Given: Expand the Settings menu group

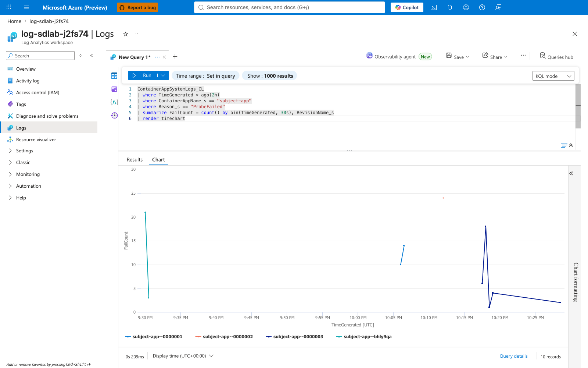Looking at the screenshot, I should pos(24,151).
